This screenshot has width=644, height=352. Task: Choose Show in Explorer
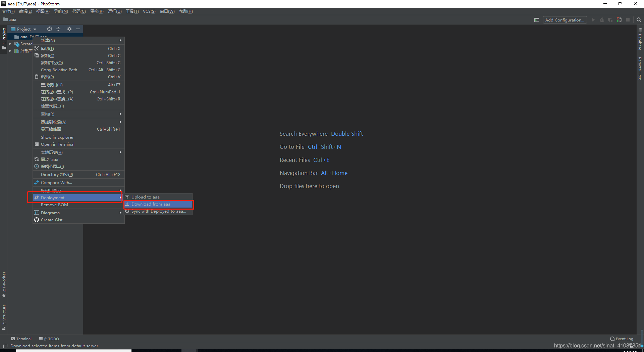(x=78, y=137)
